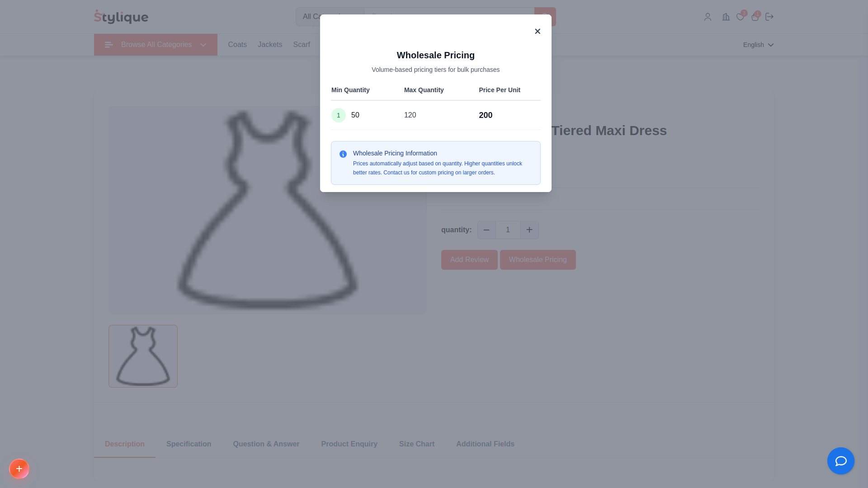Close the Wholesale Pricing modal

pos(538,31)
